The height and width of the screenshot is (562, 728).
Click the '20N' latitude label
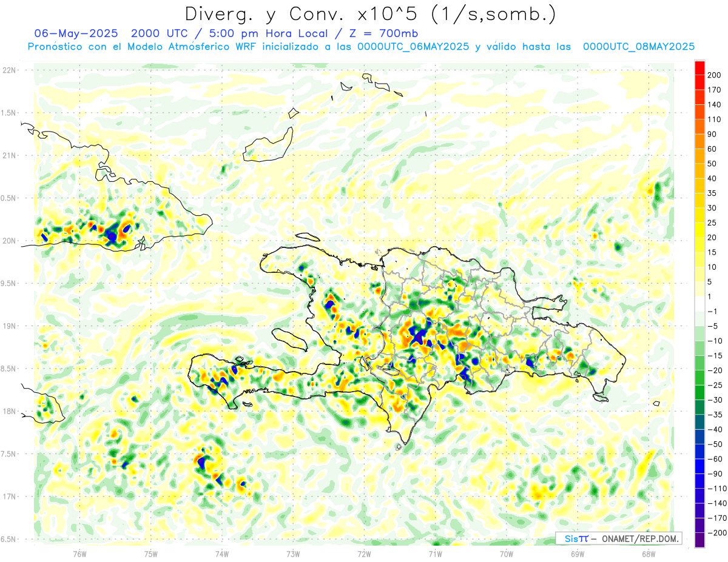pos(8,241)
